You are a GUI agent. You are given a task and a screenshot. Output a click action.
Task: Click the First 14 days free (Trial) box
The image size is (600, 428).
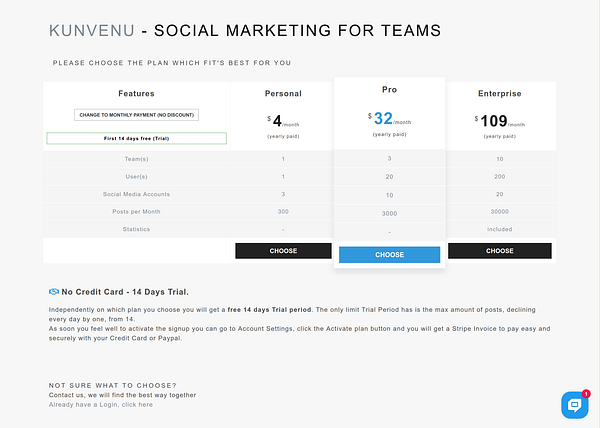point(137,138)
